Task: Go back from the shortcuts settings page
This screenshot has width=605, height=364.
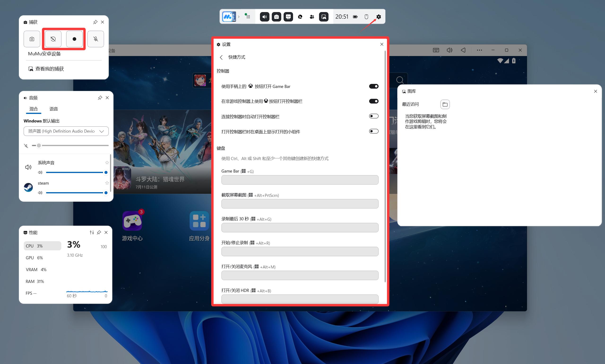Action: [x=221, y=57]
